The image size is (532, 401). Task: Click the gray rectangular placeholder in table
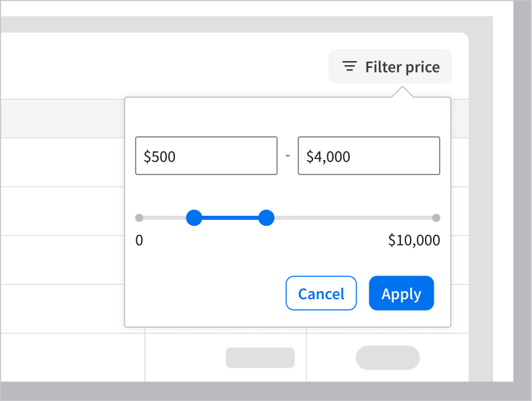click(x=260, y=358)
